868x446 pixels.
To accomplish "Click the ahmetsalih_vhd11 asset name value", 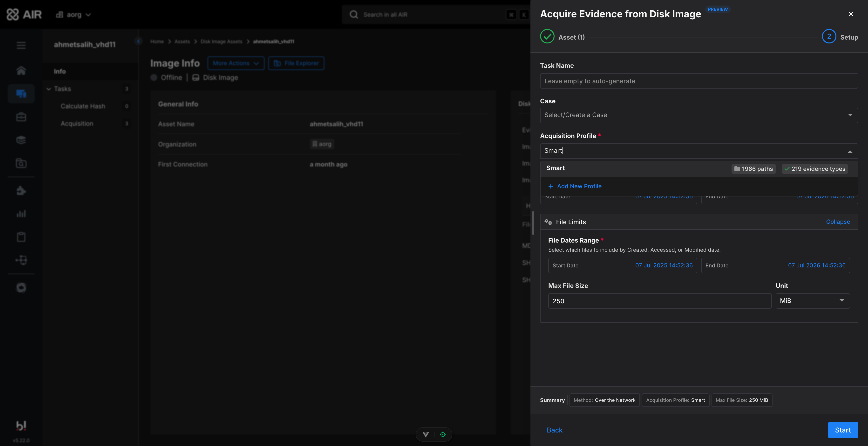I will click(x=336, y=124).
